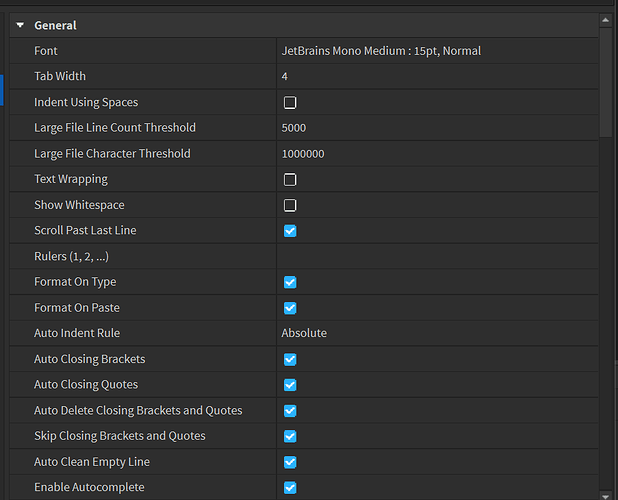
Task: Toggle Skip Closing Brackets and Quotes
Action: pyautogui.click(x=290, y=436)
